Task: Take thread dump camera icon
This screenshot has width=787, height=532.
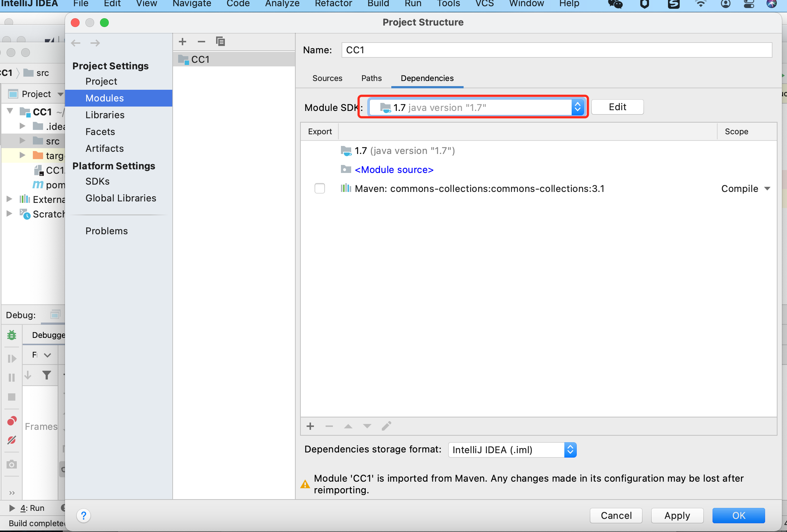Action: (12, 464)
